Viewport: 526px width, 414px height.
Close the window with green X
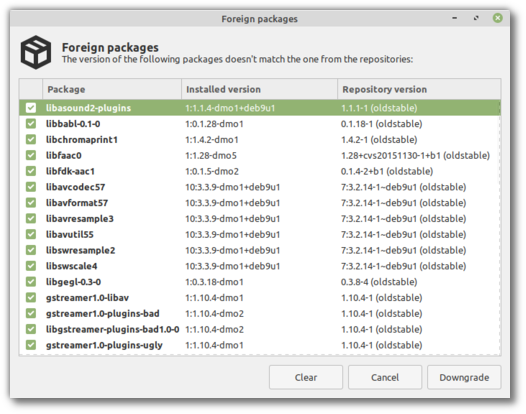(497, 18)
